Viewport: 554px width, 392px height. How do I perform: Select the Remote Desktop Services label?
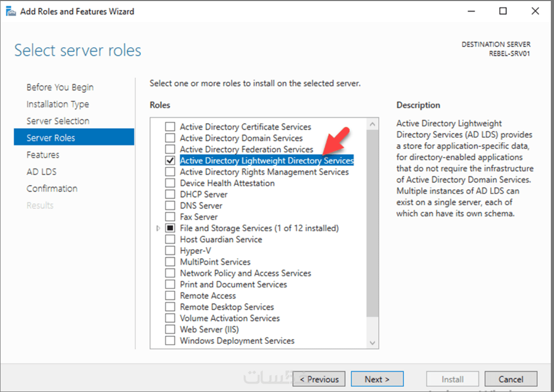click(227, 307)
